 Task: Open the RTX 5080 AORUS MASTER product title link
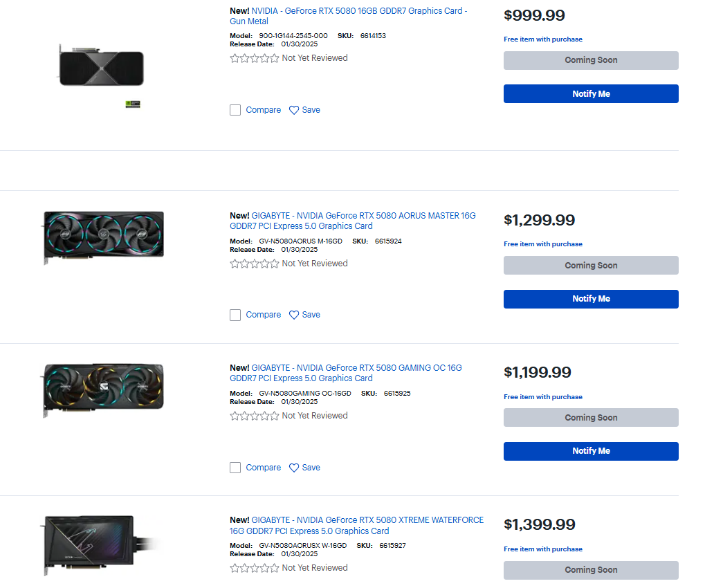coord(353,221)
